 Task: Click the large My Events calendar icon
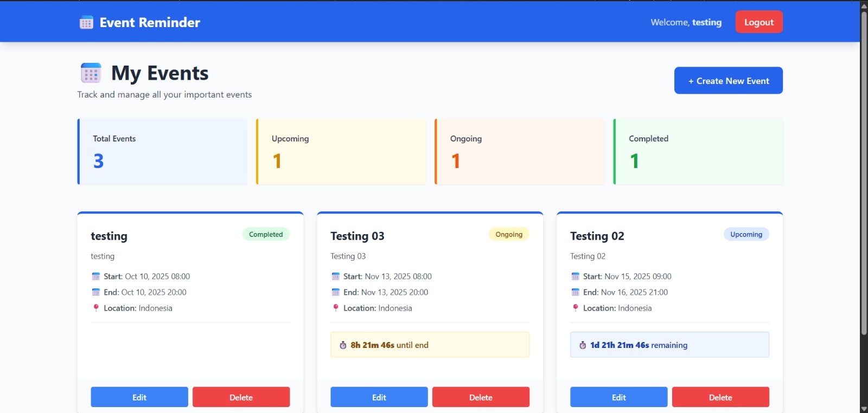tap(91, 73)
